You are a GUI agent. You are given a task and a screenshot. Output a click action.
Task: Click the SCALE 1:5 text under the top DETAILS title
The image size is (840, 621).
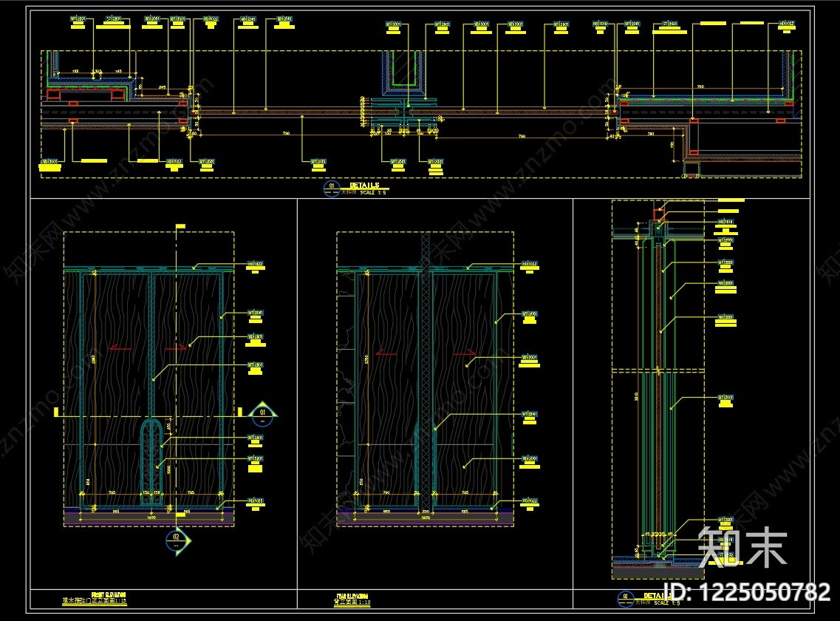373,192
